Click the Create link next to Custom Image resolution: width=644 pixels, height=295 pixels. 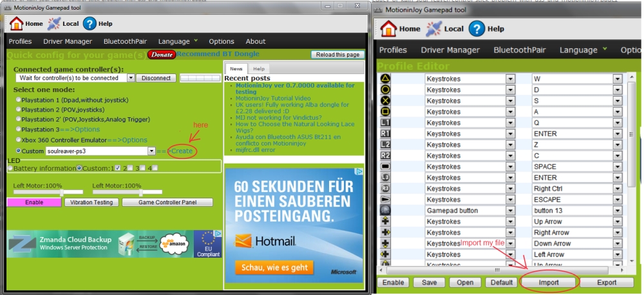[x=182, y=151]
